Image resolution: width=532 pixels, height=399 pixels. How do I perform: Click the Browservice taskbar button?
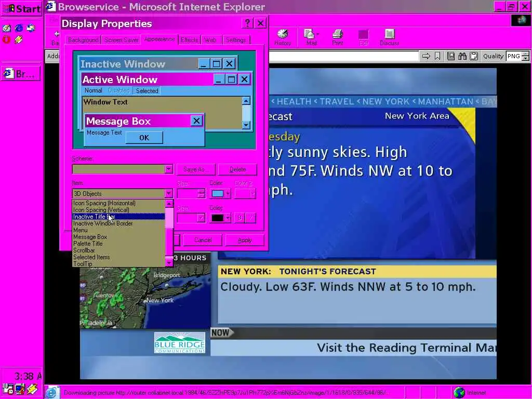(21, 74)
